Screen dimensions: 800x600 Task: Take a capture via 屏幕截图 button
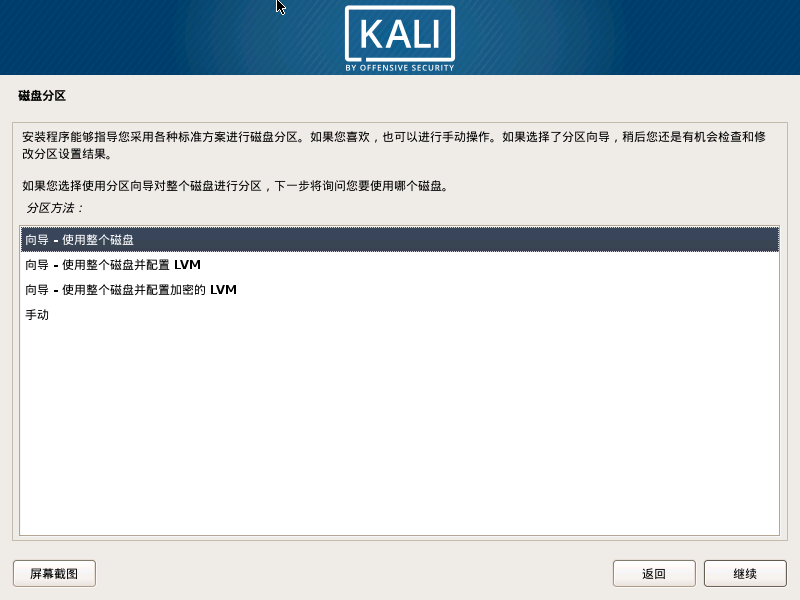[54, 573]
